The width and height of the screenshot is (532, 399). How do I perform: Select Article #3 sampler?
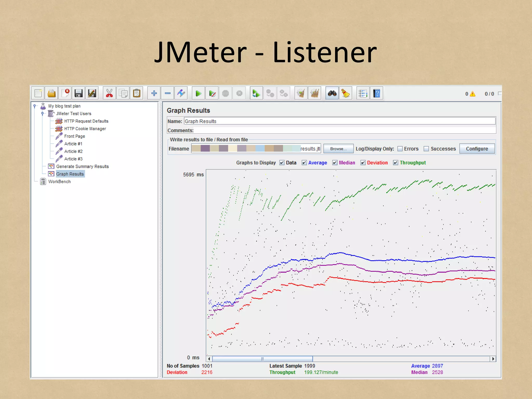[73, 159]
